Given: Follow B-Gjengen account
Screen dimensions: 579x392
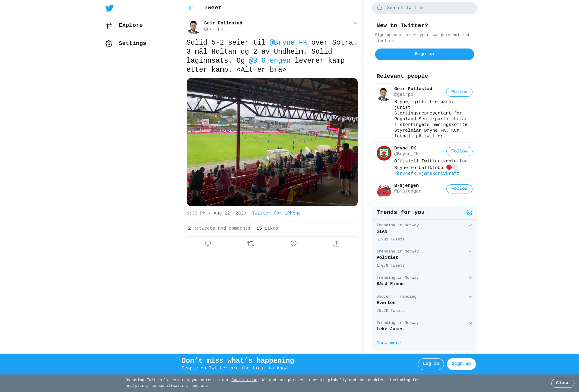Looking at the screenshot, I should pyautogui.click(x=459, y=189).
